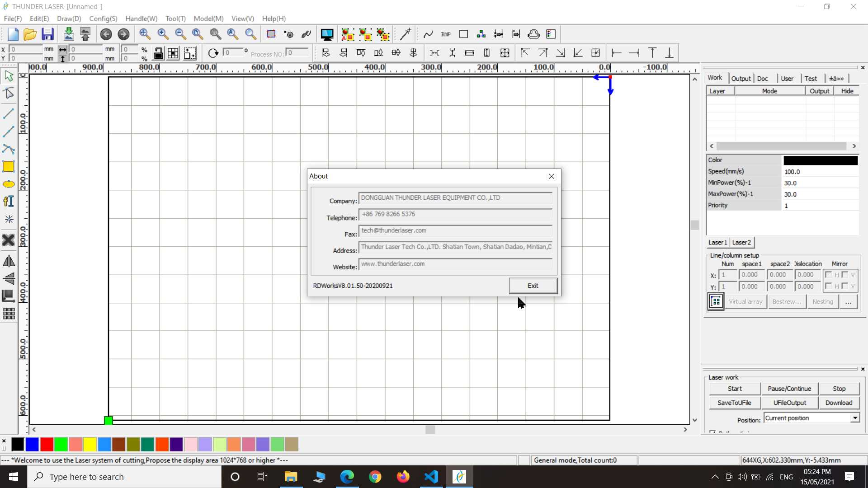Click the overflow tab after Test
Image resolution: width=868 pixels, height=488 pixels.
[x=836, y=79]
